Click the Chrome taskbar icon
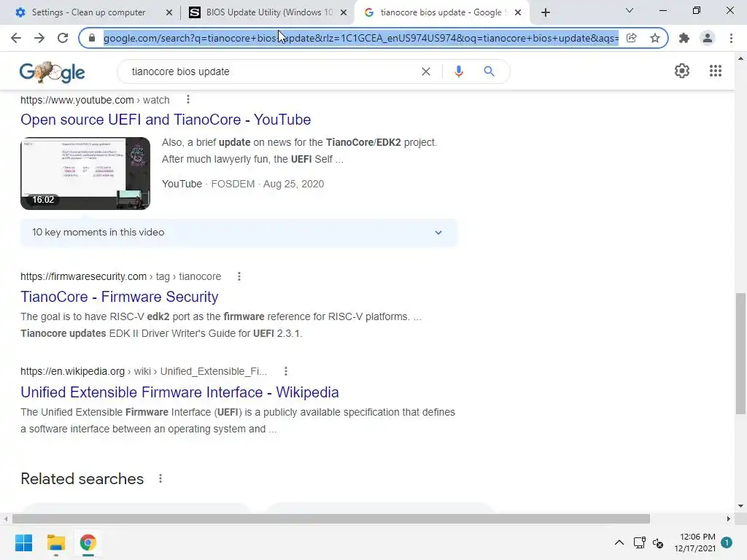The width and height of the screenshot is (747, 560). [x=88, y=542]
